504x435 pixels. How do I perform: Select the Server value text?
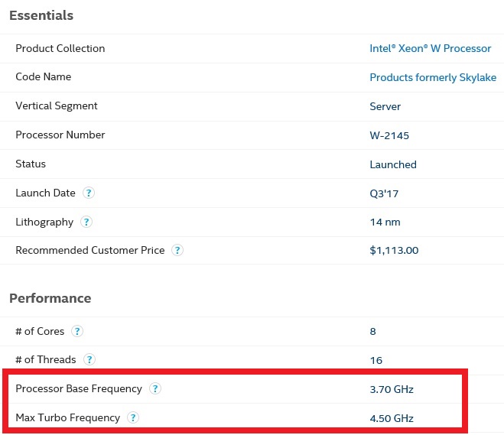click(x=385, y=107)
